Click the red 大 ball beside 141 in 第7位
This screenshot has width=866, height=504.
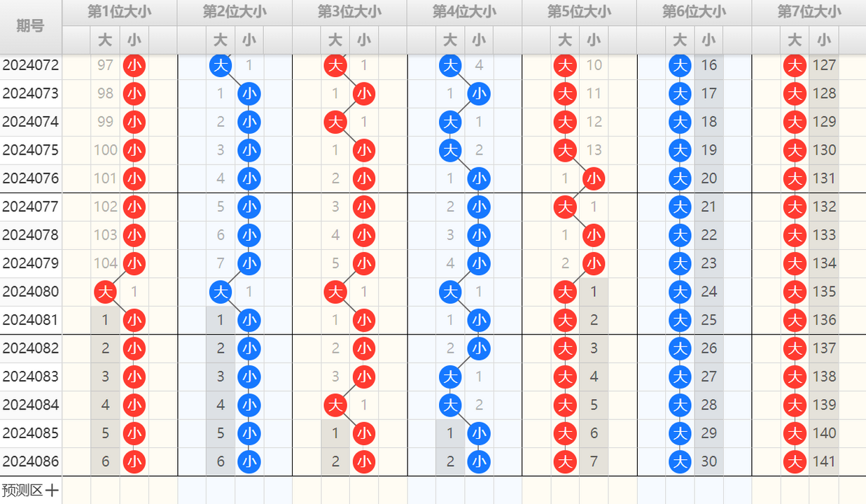(795, 461)
